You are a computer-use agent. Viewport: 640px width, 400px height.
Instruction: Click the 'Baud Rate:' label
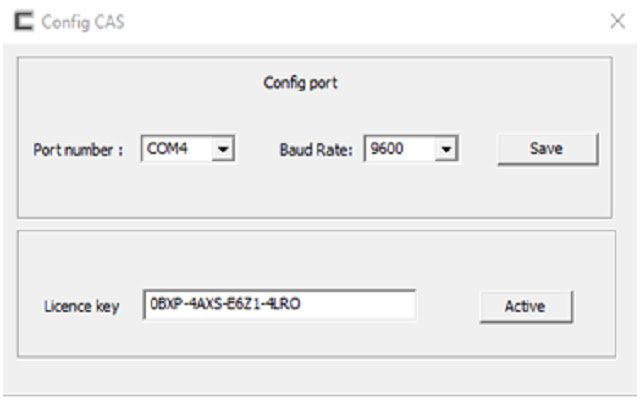click(x=316, y=150)
